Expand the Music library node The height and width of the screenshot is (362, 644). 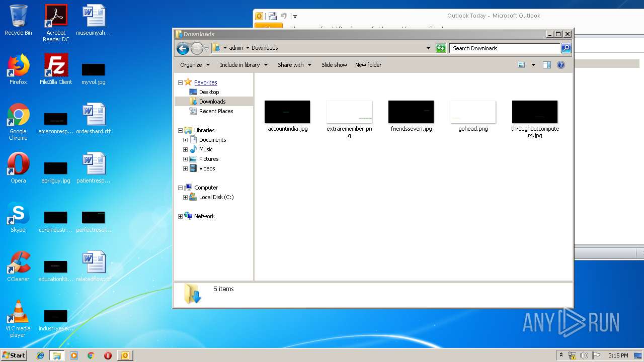tap(185, 149)
